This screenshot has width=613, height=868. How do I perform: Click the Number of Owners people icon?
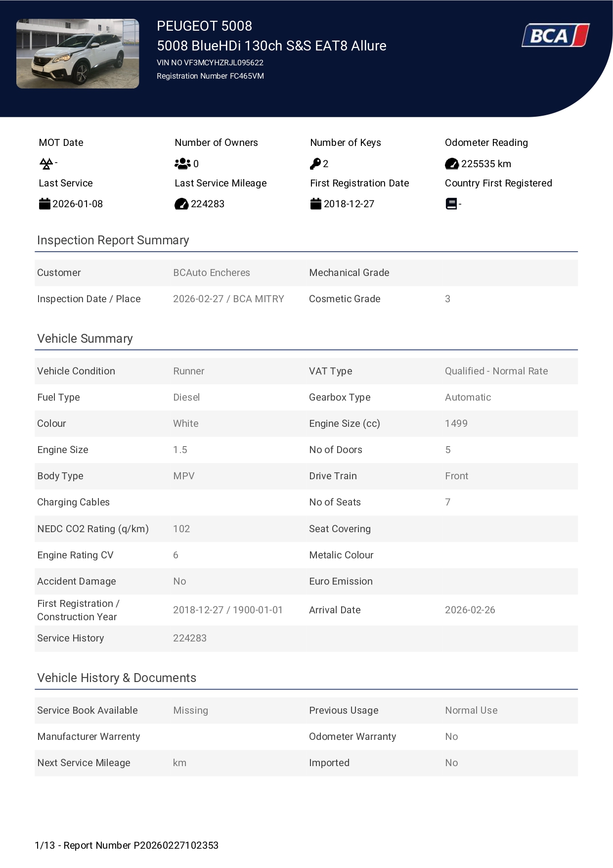(x=182, y=163)
